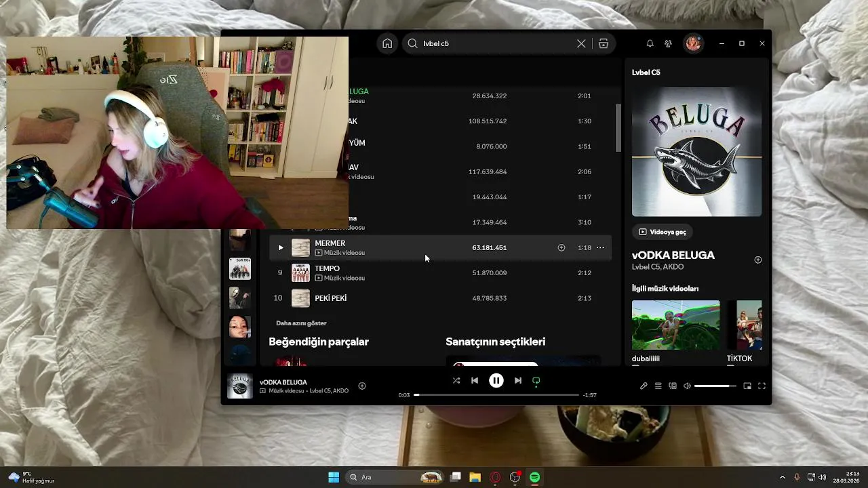
Task: Collapse tracks with Daha azını göster
Action: 301,323
